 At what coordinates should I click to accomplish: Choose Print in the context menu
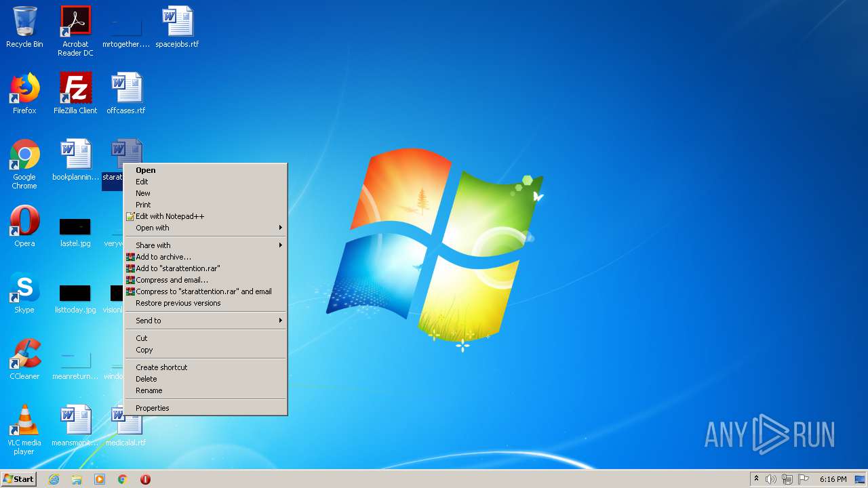[205, 205]
